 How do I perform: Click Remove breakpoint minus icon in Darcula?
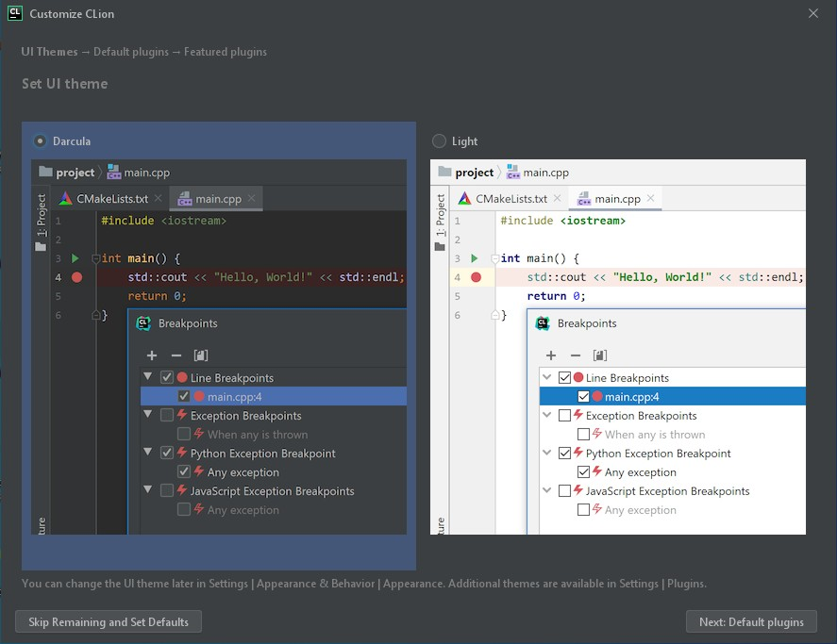point(176,355)
